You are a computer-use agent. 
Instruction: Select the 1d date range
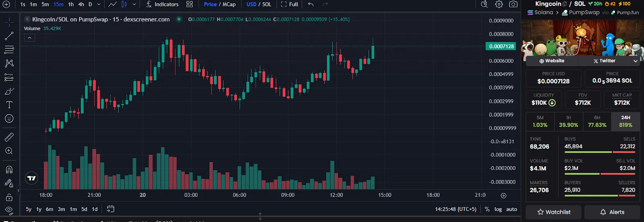coord(95,209)
